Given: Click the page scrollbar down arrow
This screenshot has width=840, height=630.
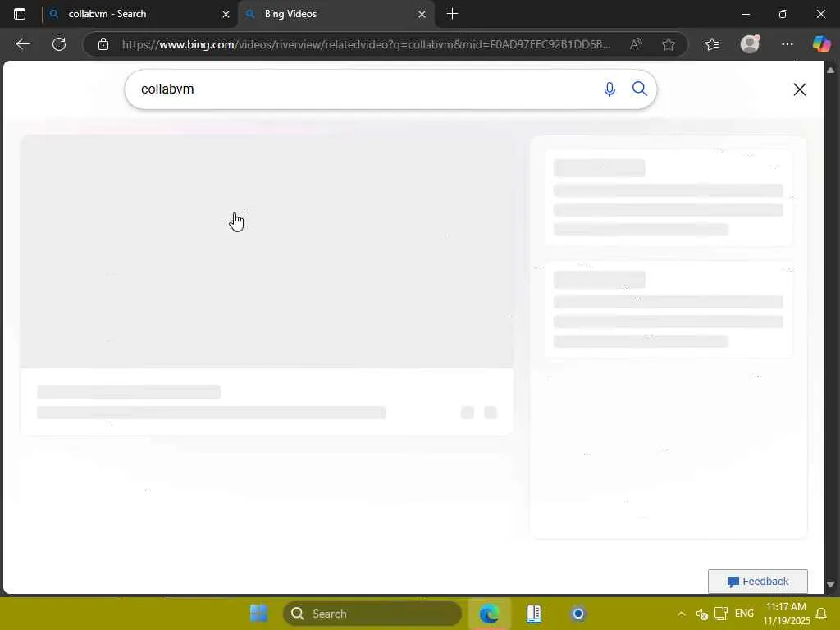Looking at the screenshot, I should click(x=830, y=584).
